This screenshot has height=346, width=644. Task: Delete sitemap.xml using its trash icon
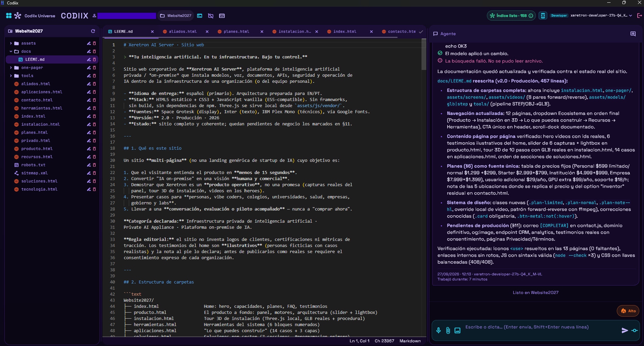pos(94,173)
